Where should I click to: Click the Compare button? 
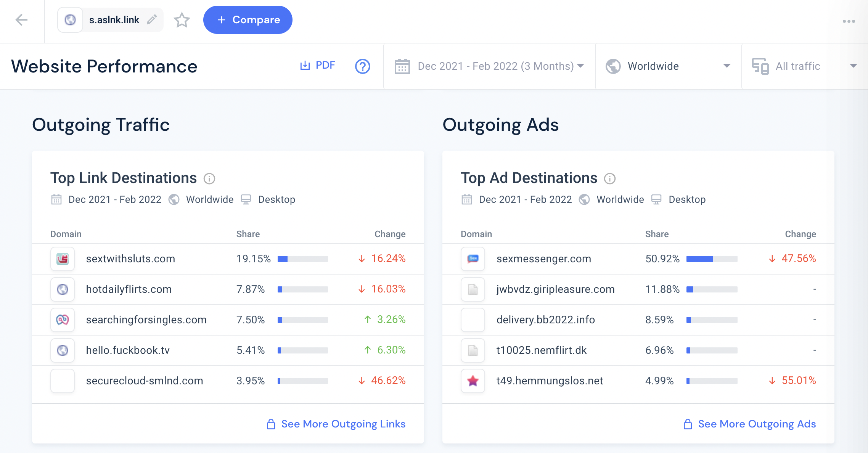pyautogui.click(x=248, y=20)
